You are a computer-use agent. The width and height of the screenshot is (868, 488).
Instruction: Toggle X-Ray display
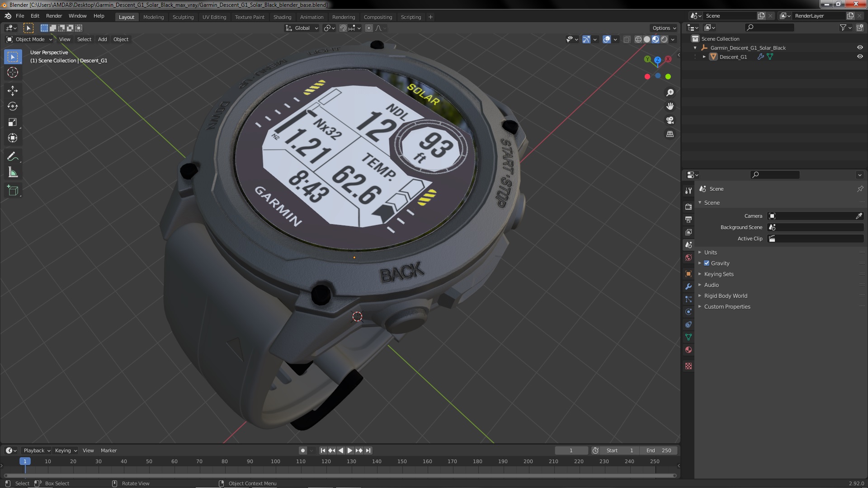pyautogui.click(x=627, y=39)
